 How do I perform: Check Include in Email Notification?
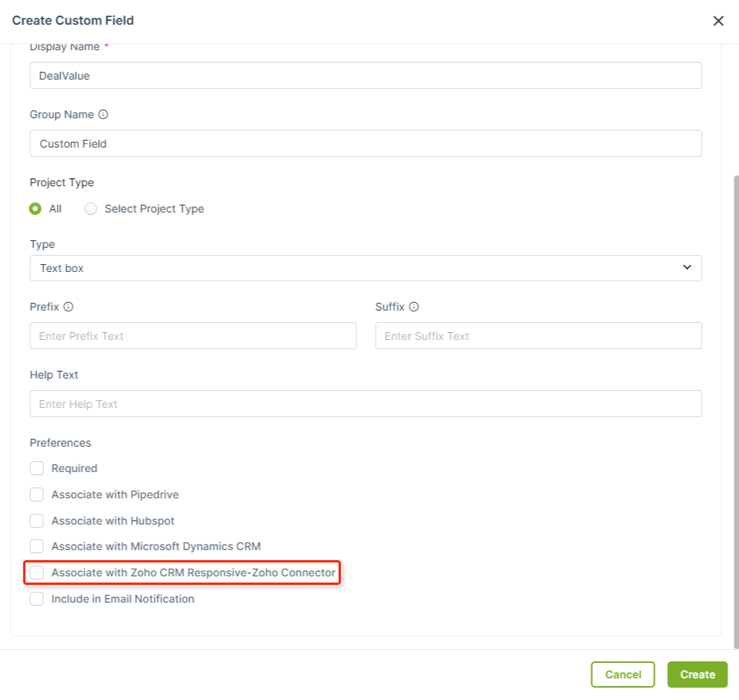pos(37,599)
